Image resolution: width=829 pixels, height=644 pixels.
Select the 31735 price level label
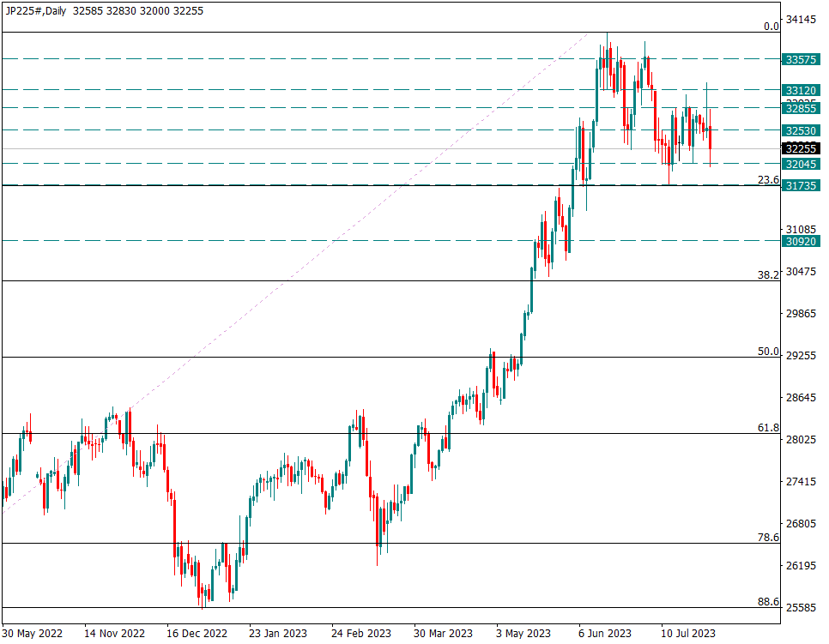(x=801, y=186)
